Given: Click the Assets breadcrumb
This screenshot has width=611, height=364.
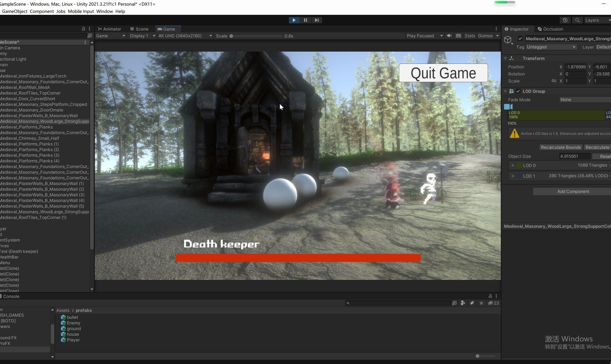Looking at the screenshot, I should point(63,310).
